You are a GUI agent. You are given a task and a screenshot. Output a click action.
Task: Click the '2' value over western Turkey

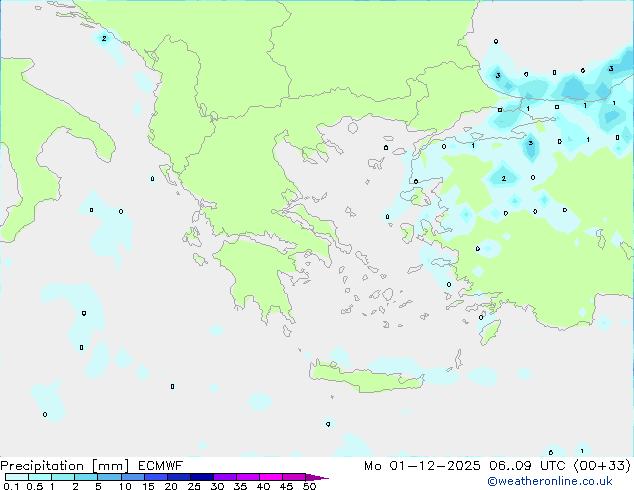coord(503,178)
